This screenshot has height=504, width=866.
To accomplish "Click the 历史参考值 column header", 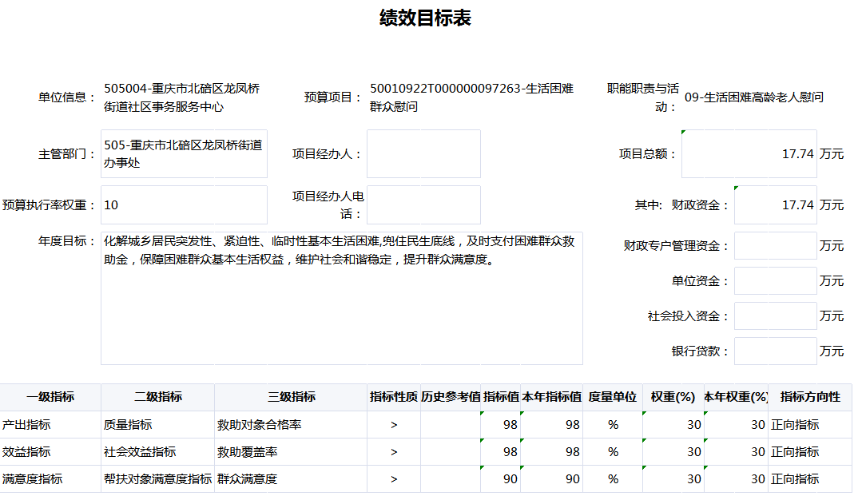I will [x=451, y=397].
